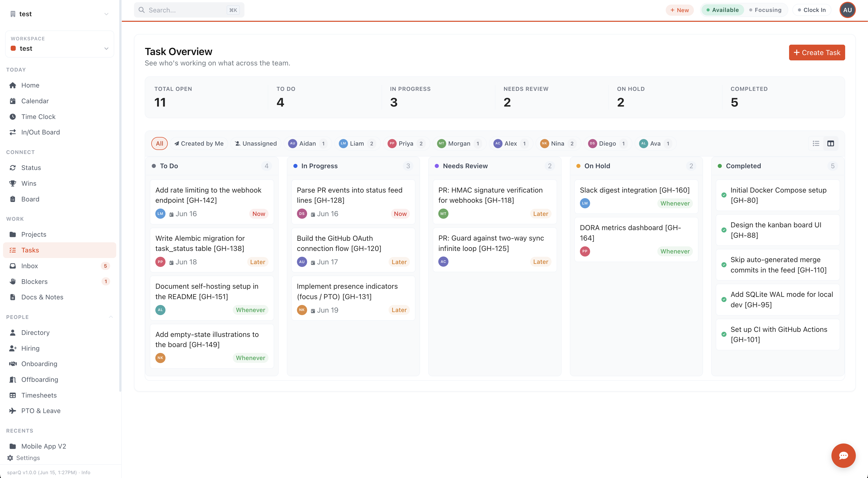Open Home from the sidebar
The width and height of the screenshot is (868, 478).
pyautogui.click(x=59, y=85)
